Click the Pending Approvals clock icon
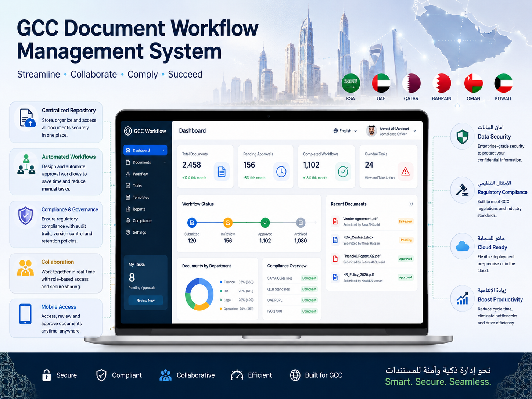Screen dimensions: 532x399 pyautogui.click(x=281, y=172)
